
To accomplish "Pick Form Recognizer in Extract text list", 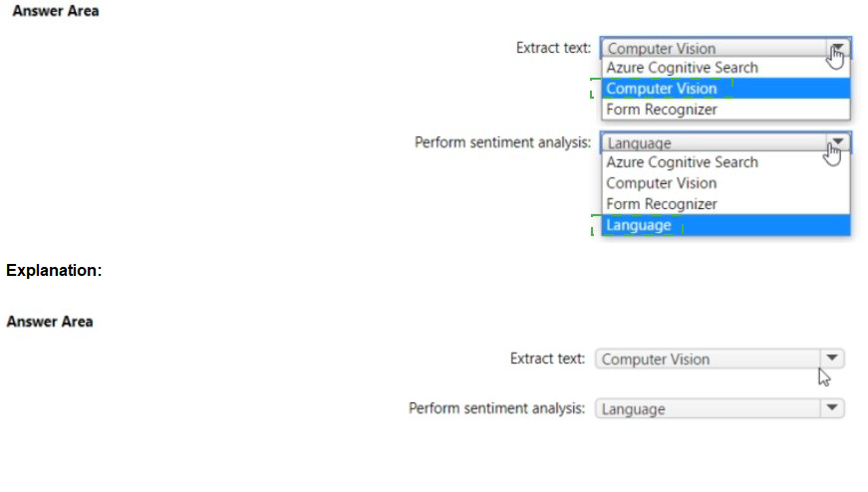I will [661, 110].
